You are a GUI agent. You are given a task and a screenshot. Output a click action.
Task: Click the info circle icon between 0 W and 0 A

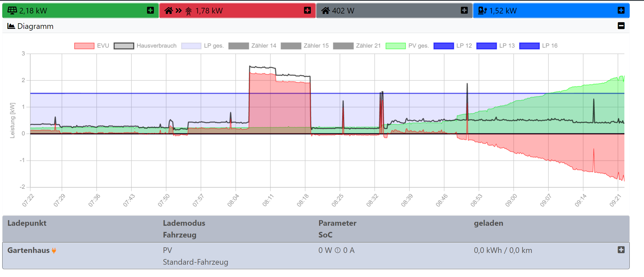click(x=338, y=250)
